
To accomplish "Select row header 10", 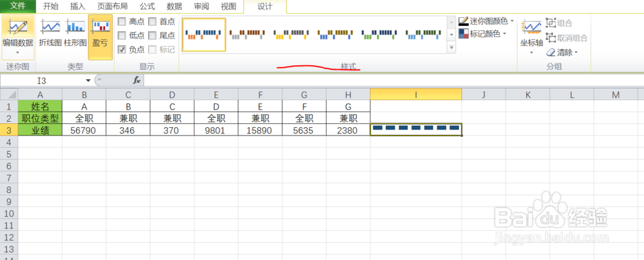I will click(x=9, y=213).
